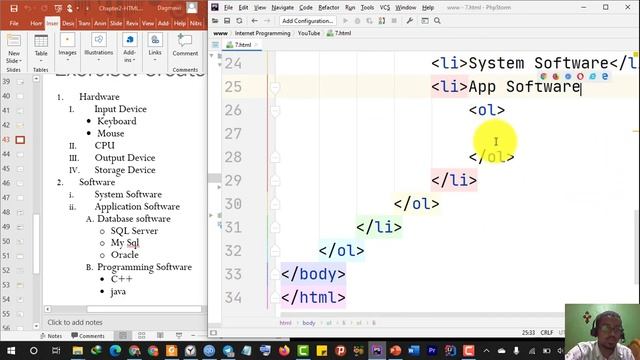Save the PowerPoint presentation with the disk icon

click(13, 8)
